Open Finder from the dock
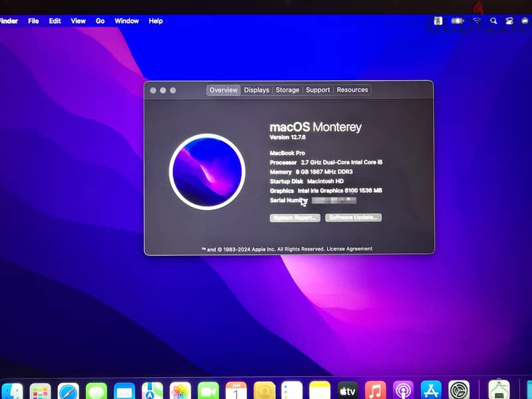Image resolution: width=532 pixels, height=399 pixels. 12,391
